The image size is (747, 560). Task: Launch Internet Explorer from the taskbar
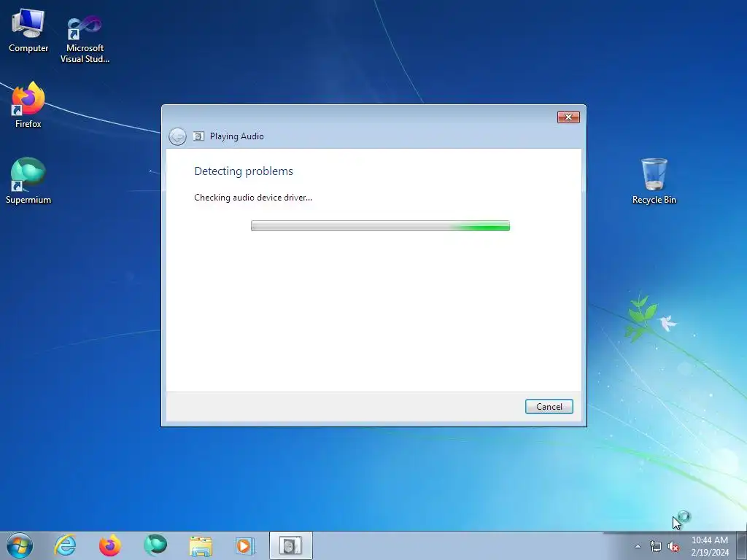point(65,545)
